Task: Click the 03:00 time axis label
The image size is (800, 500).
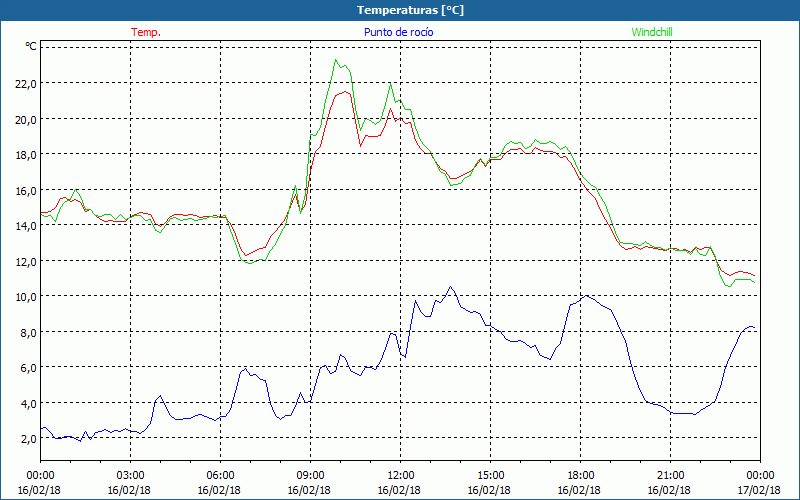Action: coord(130,475)
